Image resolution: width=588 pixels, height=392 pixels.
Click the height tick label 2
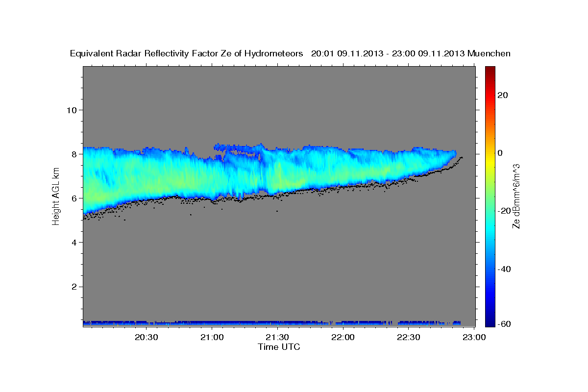tap(74, 287)
